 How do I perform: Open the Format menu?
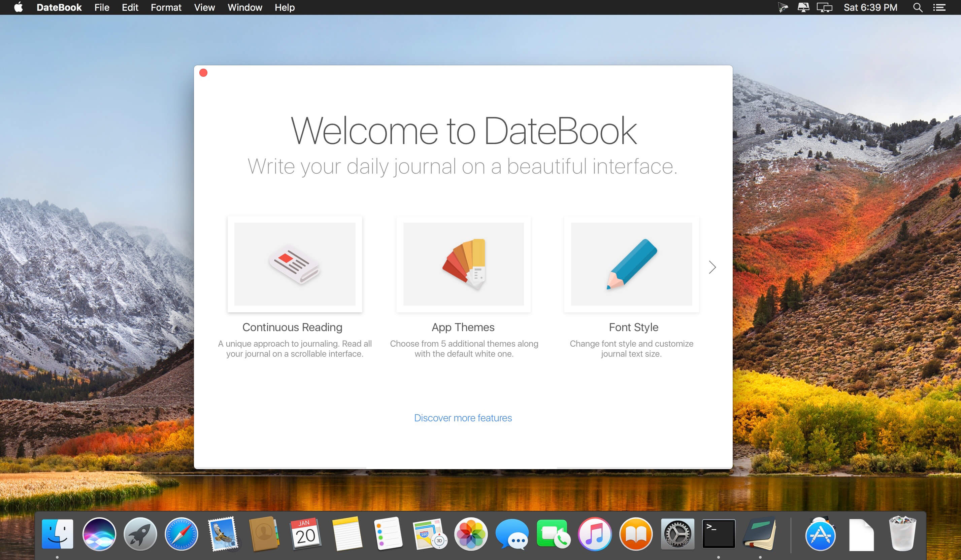pos(166,7)
